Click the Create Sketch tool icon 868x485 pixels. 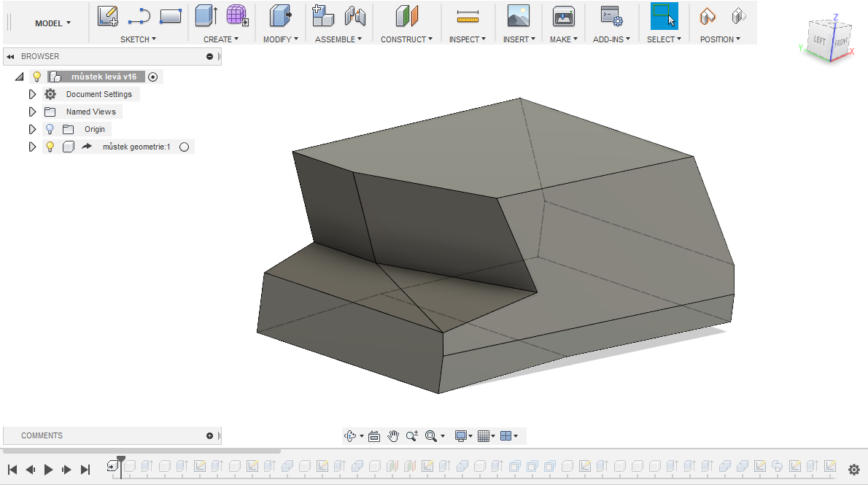click(108, 15)
